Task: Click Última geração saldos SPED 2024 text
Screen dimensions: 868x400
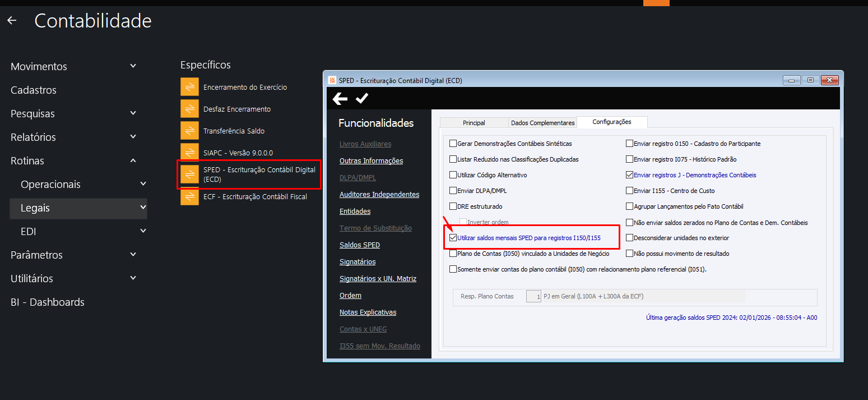Action: (x=731, y=318)
